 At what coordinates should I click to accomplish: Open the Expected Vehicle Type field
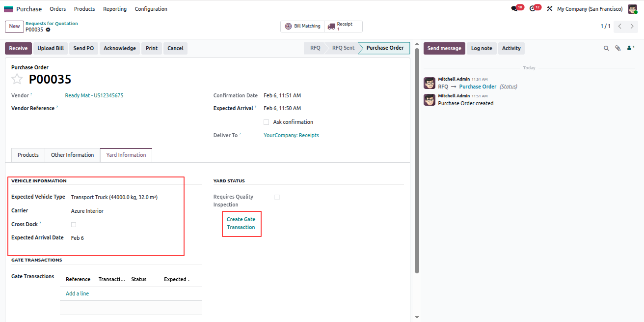[x=135, y=197]
